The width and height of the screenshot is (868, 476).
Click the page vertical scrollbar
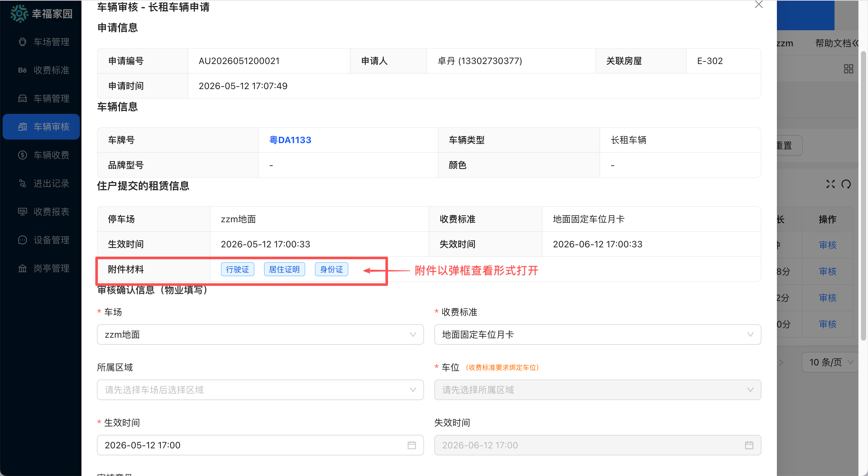pyautogui.click(x=863, y=196)
